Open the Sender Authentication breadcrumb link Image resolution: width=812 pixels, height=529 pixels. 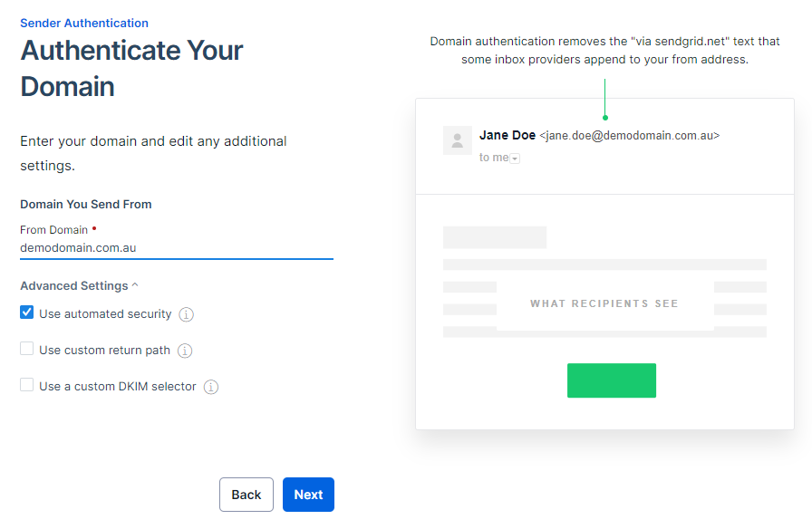(84, 23)
